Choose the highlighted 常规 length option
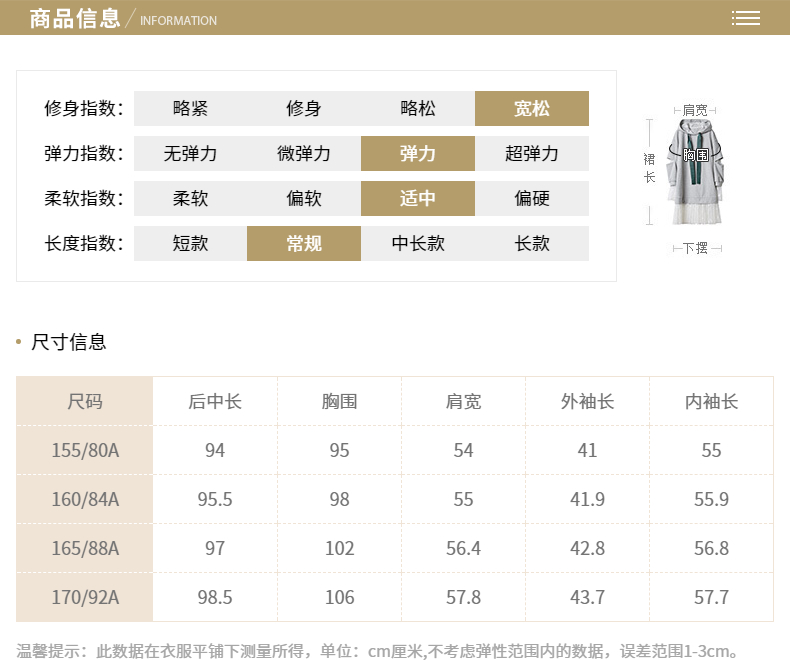Screen dimensions: 790x660 tap(304, 243)
